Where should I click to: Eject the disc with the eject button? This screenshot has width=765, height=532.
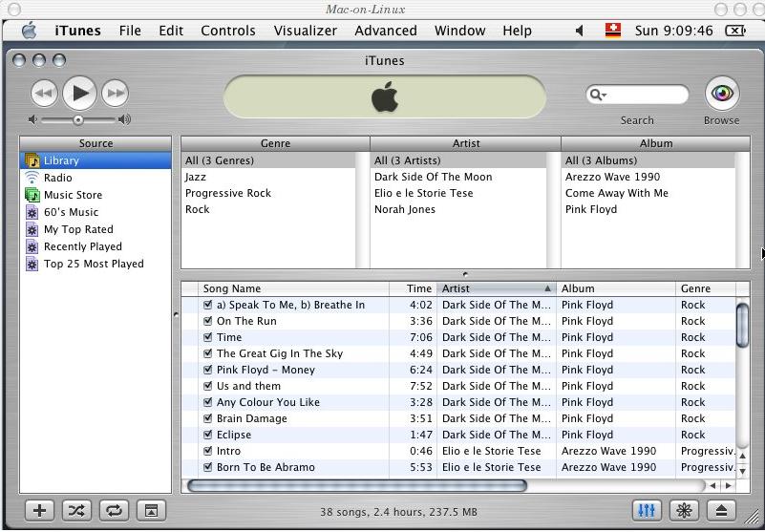coord(722,511)
